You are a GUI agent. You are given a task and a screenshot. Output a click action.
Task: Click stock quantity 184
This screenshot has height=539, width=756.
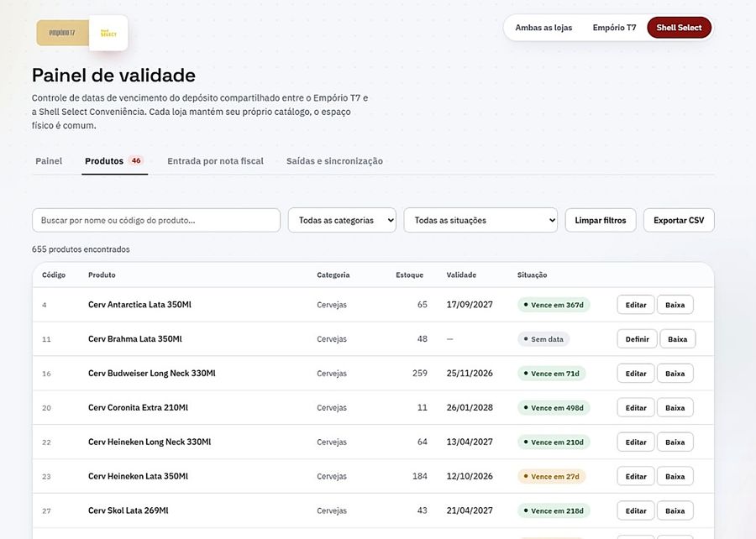[x=420, y=476]
